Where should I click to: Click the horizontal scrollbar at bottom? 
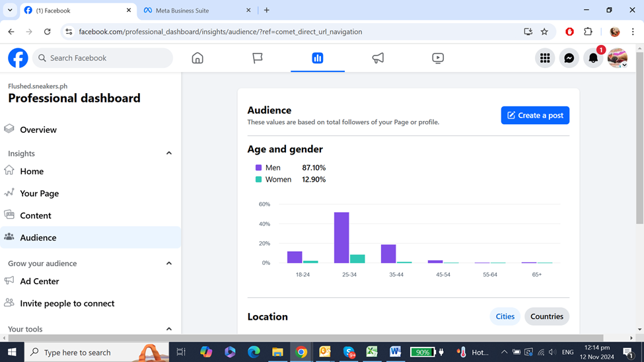306,338
